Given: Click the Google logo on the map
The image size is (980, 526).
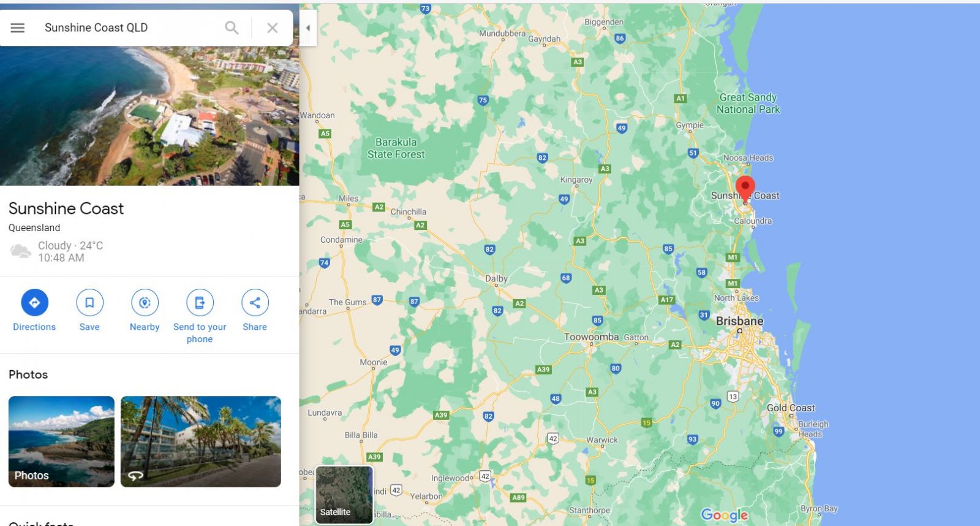Looking at the screenshot, I should coord(725,515).
